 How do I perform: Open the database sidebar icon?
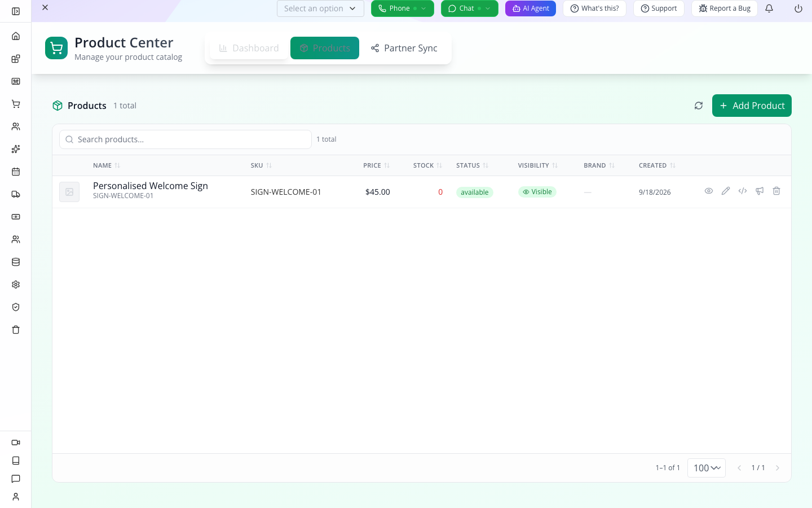[x=16, y=262]
